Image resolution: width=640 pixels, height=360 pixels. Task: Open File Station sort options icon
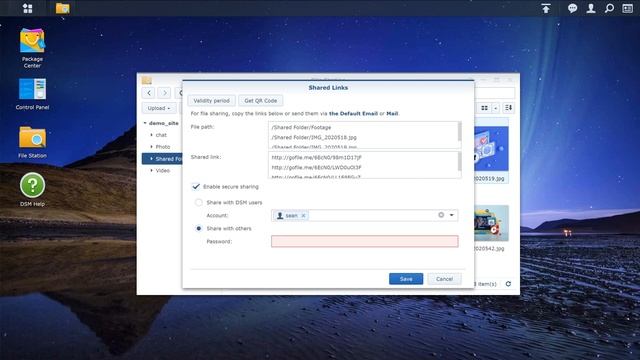coord(508,108)
